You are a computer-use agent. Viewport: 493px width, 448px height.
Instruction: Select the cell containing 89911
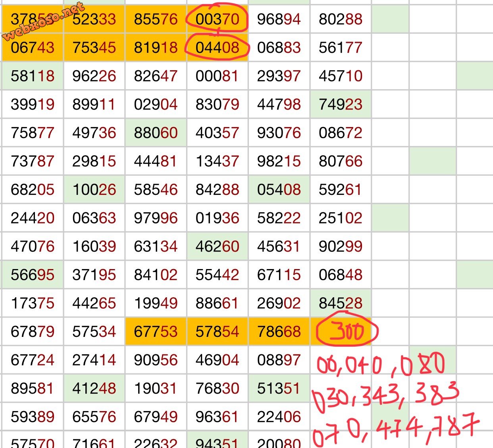[x=94, y=104]
